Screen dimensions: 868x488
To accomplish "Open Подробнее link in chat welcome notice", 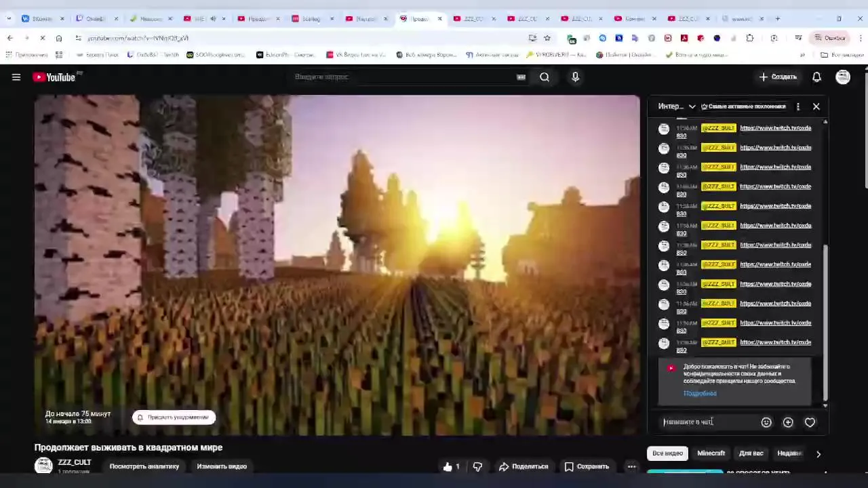I will point(700,393).
